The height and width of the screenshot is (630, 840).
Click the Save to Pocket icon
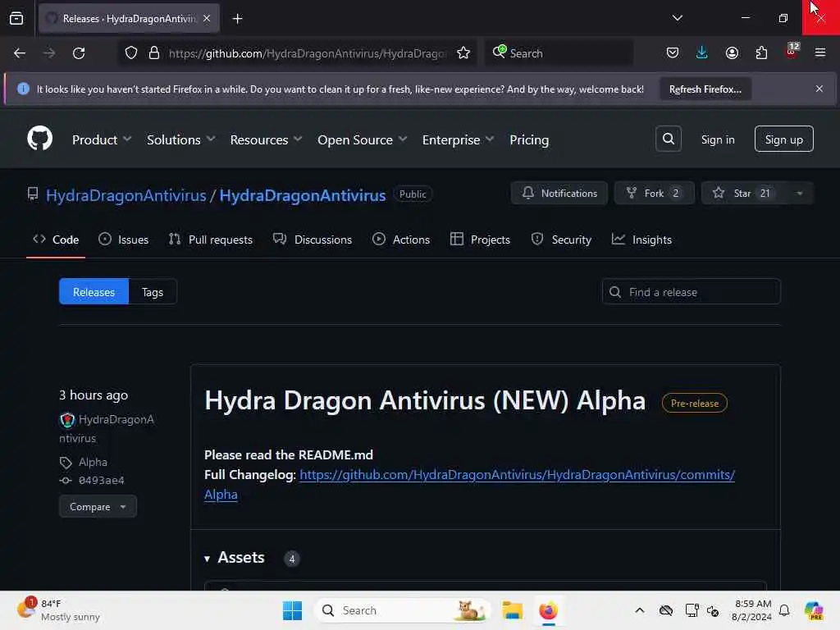[673, 53]
